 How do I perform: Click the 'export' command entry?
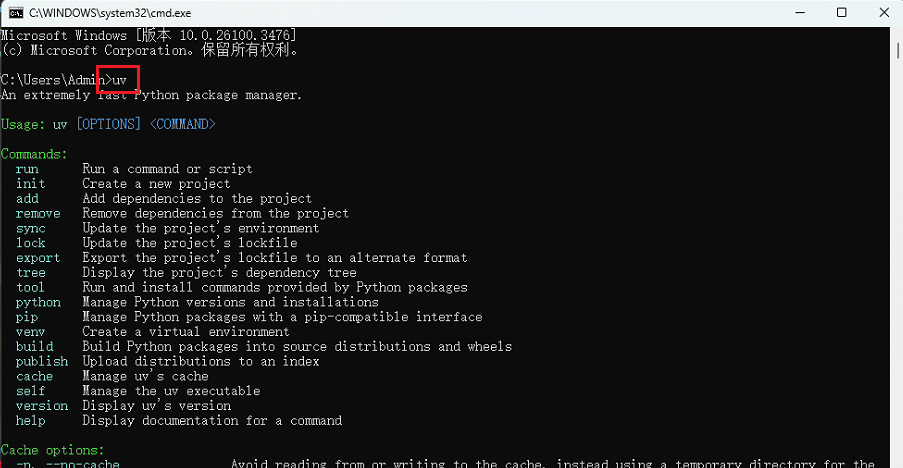(x=38, y=258)
